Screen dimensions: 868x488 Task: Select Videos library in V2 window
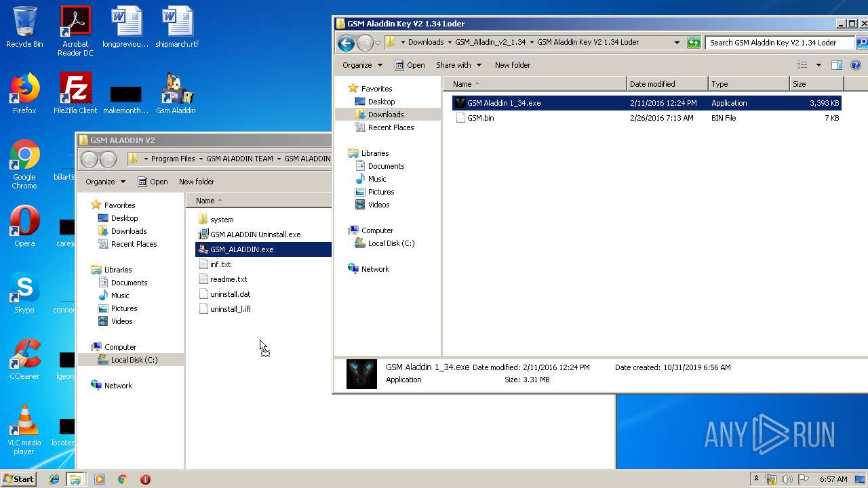[115, 321]
